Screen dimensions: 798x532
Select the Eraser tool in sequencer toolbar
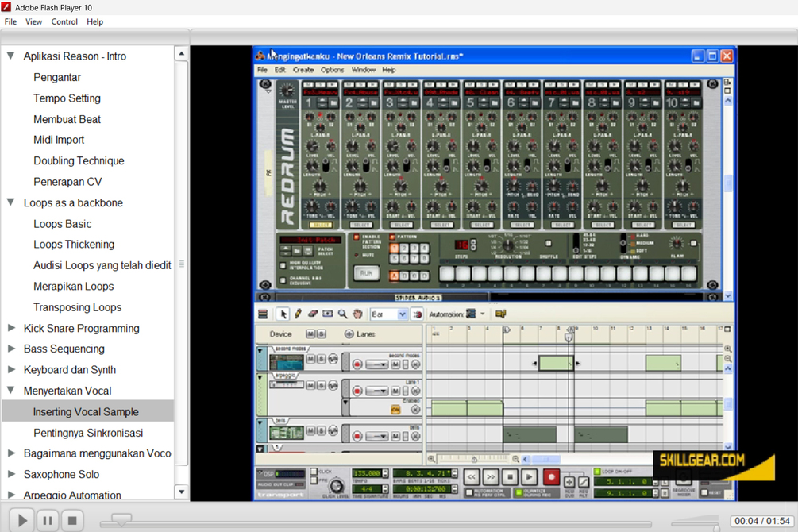pyautogui.click(x=313, y=314)
